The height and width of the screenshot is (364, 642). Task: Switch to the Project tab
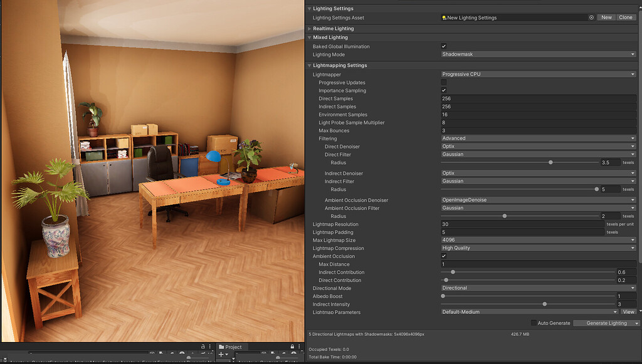click(x=232, y=346)
